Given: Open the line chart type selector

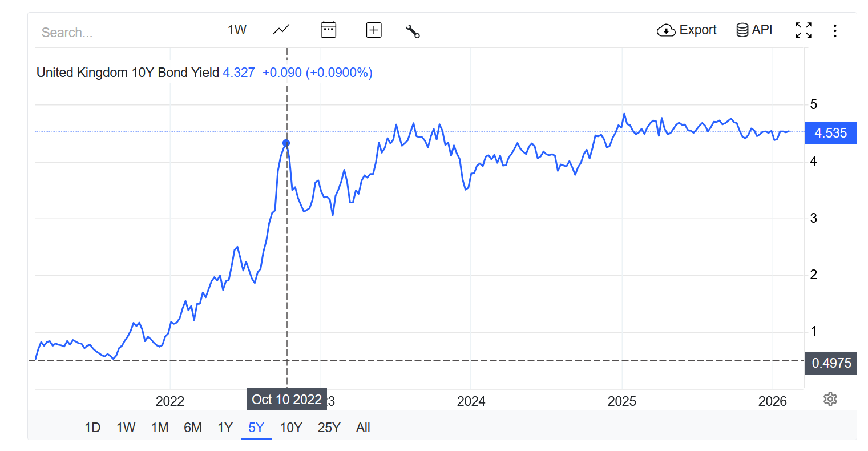Looking at the screenshot, I should [281, 30].
